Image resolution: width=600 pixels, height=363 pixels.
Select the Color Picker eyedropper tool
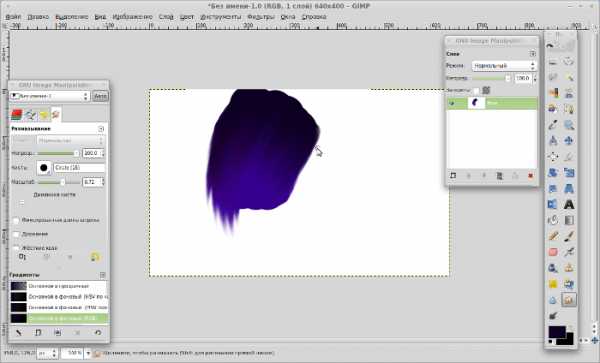(x=553, y=125)
